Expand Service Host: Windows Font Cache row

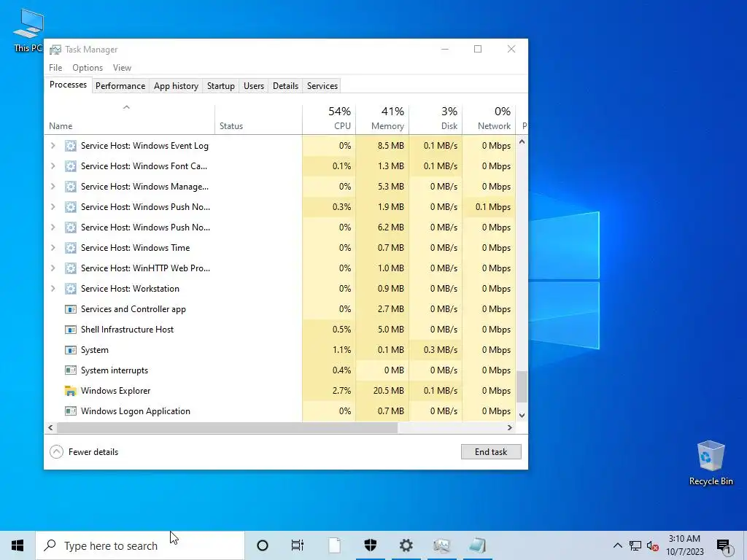click(53, 166)
